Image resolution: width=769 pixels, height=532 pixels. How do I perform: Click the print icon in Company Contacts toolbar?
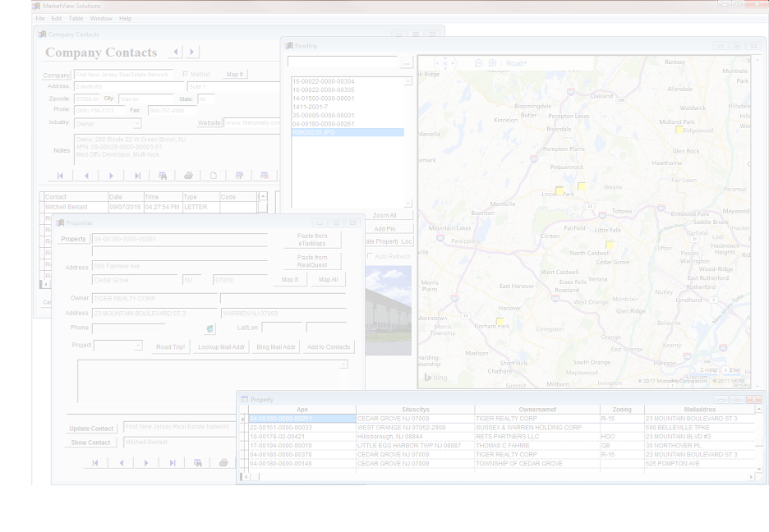188,176
